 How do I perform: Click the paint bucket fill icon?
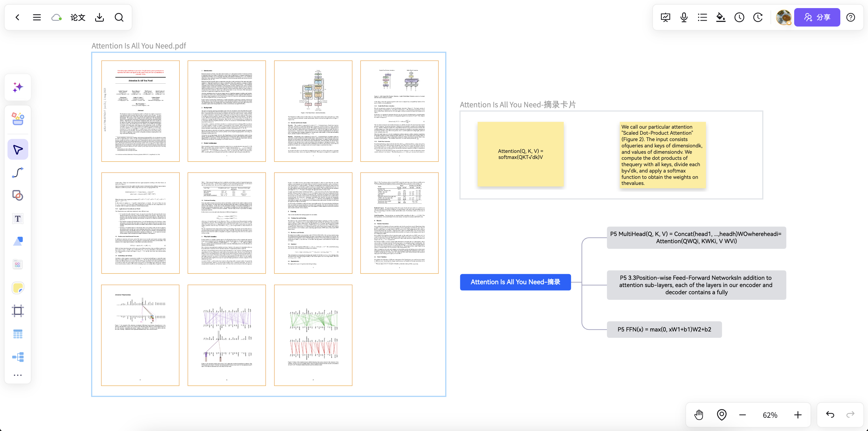coord(721,17)
